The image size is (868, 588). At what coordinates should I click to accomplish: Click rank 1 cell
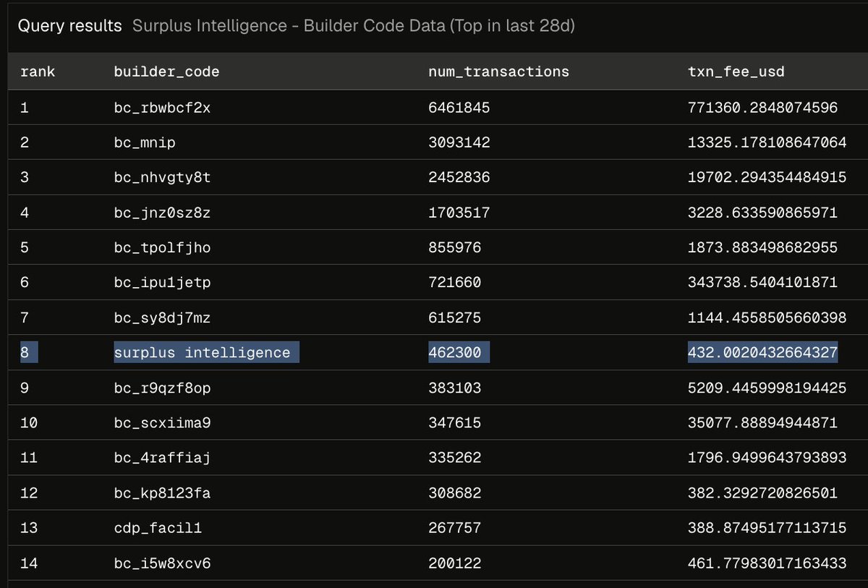tap(25, 108)
